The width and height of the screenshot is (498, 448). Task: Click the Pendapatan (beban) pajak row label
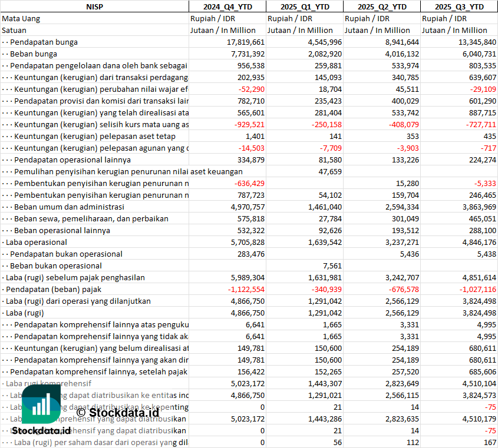54,289
